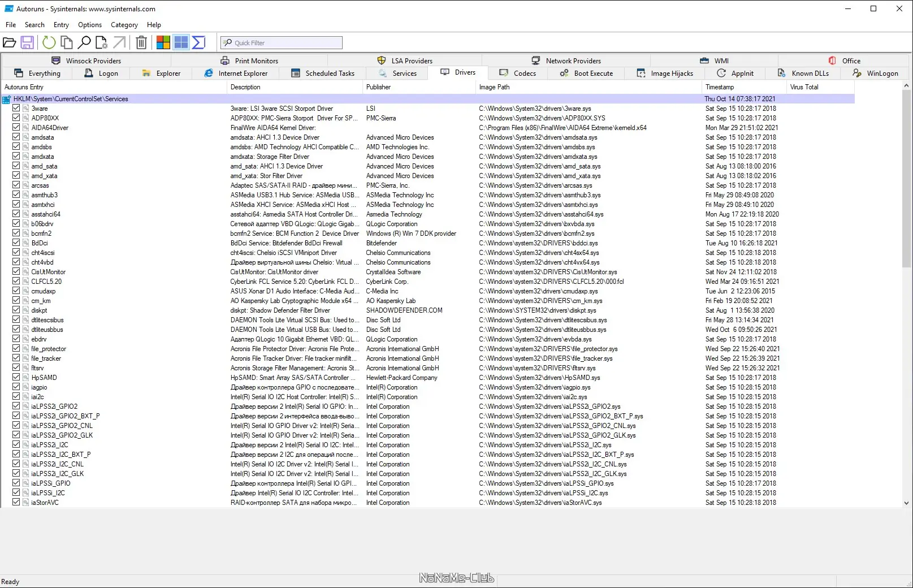Toggle the HpSAMD entry checkbox
The image size is (913, 588).
click(16, 378)
